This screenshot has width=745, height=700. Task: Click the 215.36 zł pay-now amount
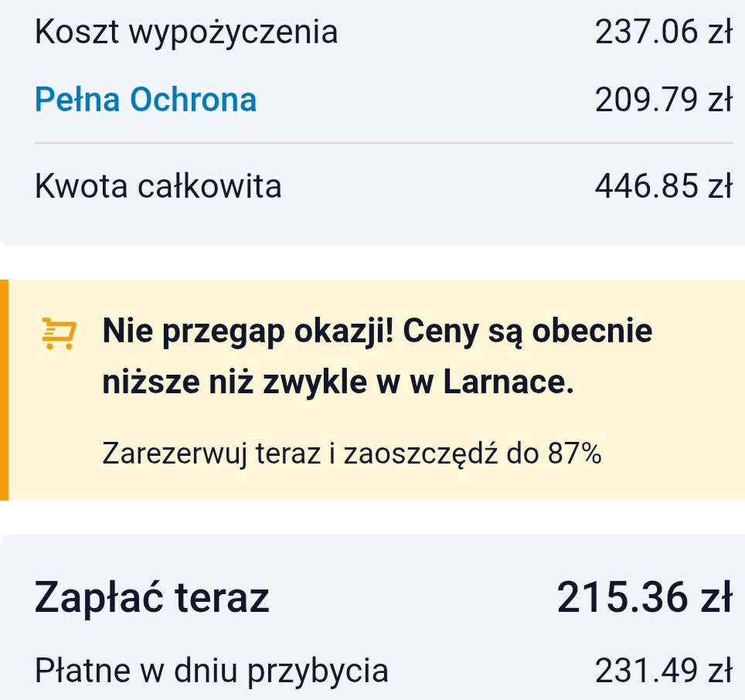[x=645, y=597]
